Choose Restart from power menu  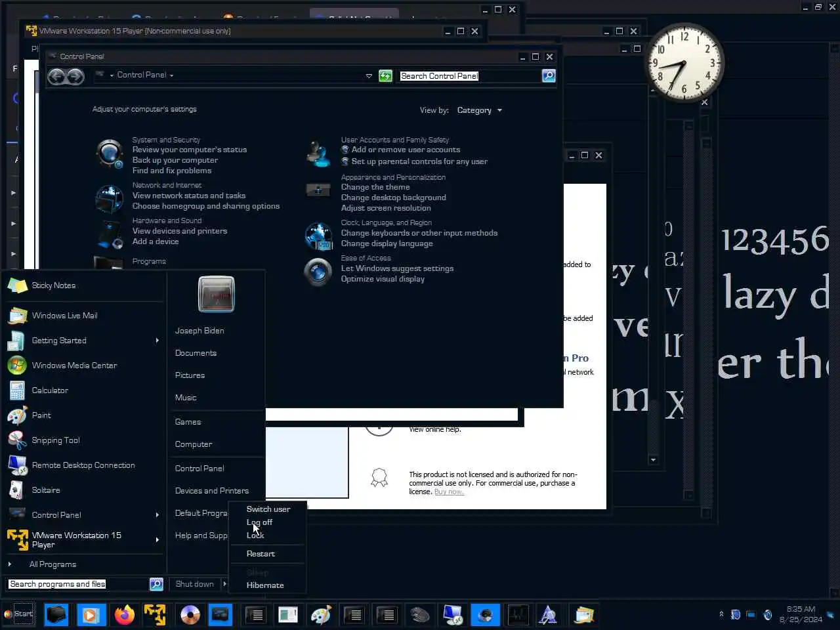261,554
